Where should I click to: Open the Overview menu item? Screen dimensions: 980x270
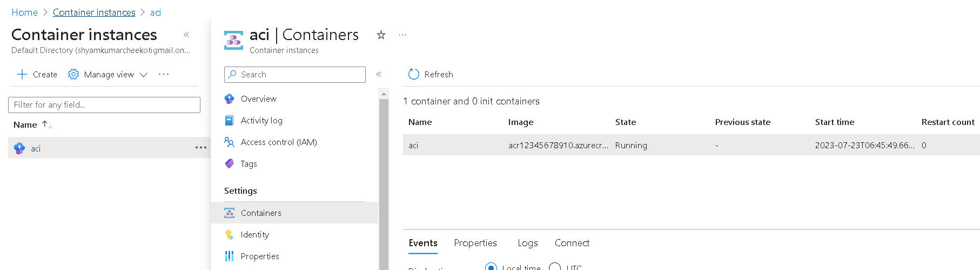pyautogui.click(x=259, y=99)
